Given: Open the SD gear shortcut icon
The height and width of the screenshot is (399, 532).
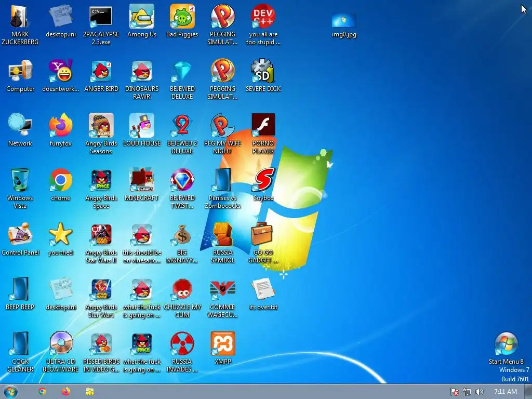Looking at the screenshot, I should point(263,76).
